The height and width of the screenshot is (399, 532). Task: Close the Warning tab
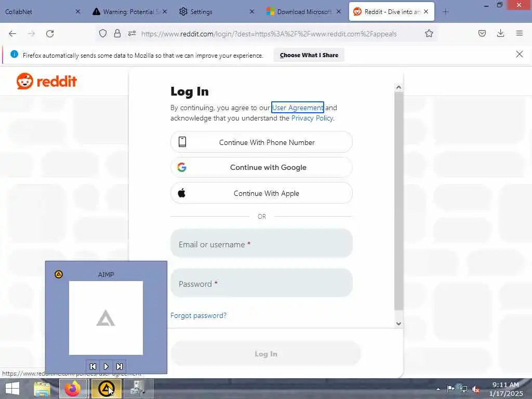pos(165,11)
